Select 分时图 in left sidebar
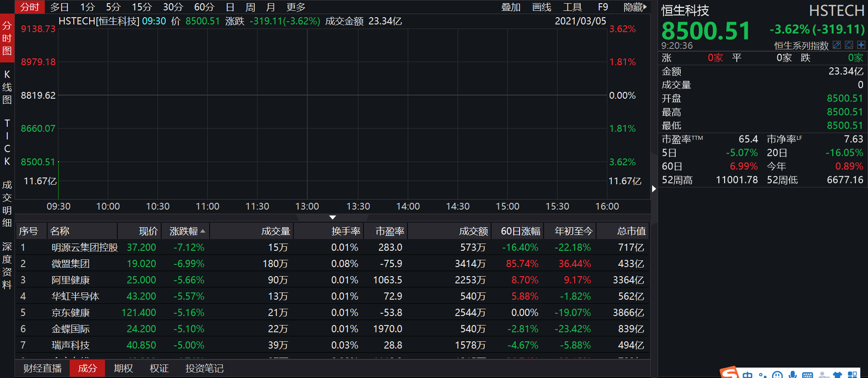The height and width of the screenshot is (378, 868). coord(7,38)
